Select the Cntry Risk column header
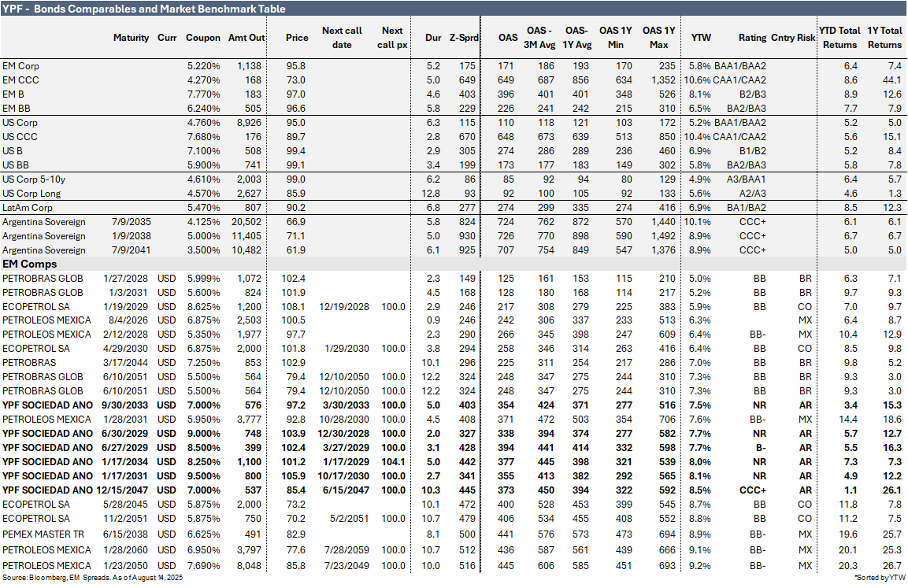The image size is (908, 588). (793, 38)
